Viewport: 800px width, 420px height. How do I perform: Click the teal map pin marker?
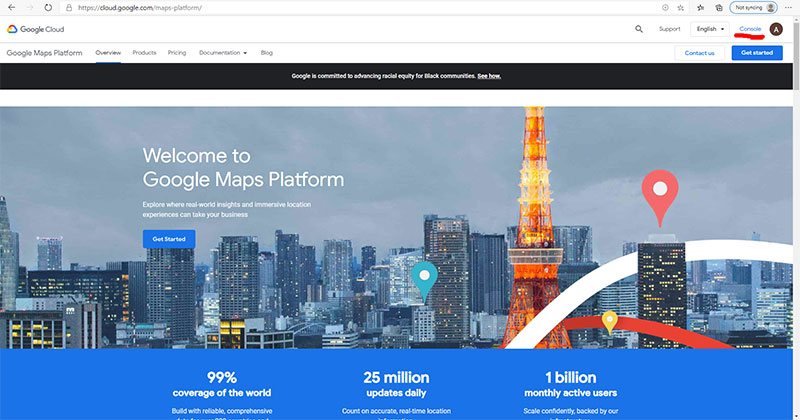point(424,282)
